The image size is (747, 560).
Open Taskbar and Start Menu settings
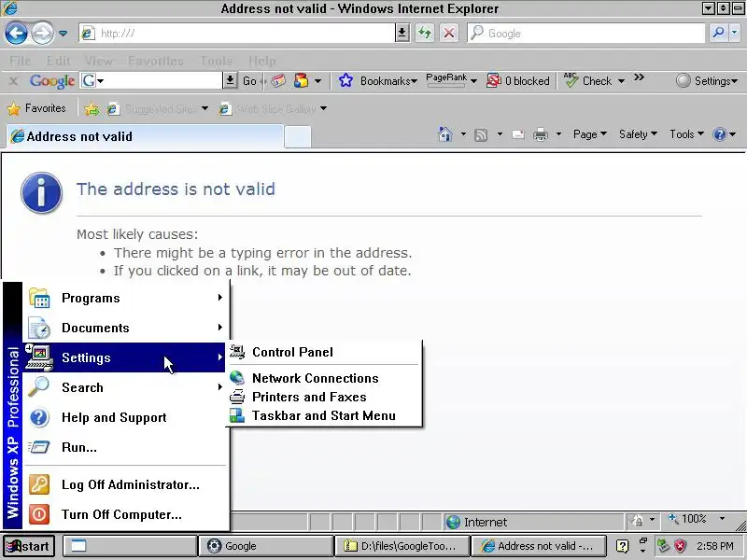pos(323,415)
